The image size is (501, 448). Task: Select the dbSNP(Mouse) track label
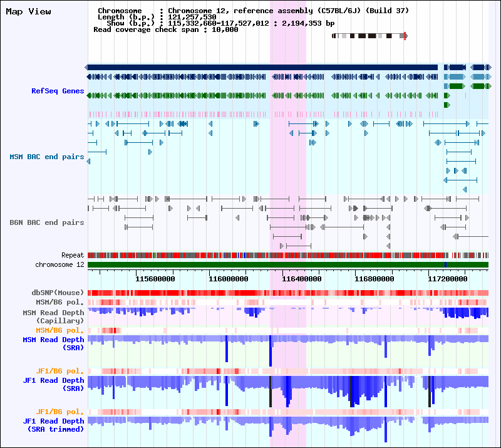point(58,293)
